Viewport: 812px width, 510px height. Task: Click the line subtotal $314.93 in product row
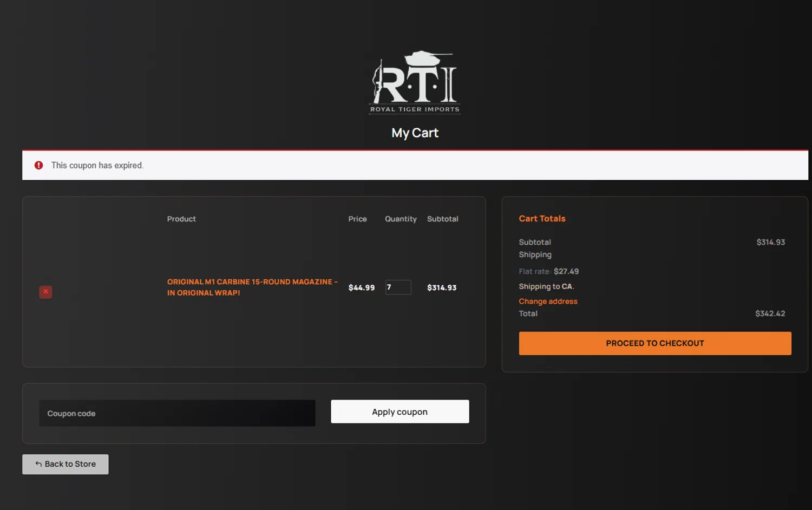(442, 287)
